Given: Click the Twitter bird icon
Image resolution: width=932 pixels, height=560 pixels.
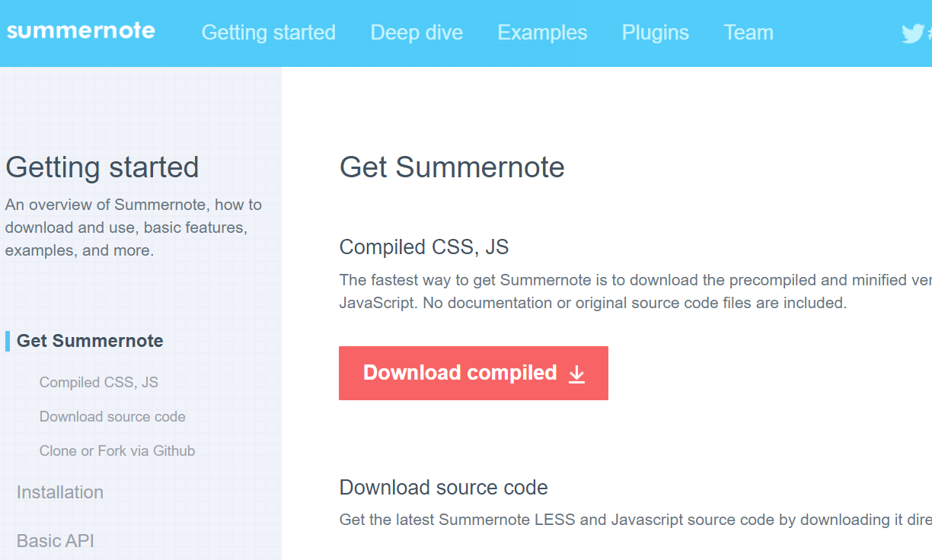Looking at the screenshot, I should click(x=912, y=33).
